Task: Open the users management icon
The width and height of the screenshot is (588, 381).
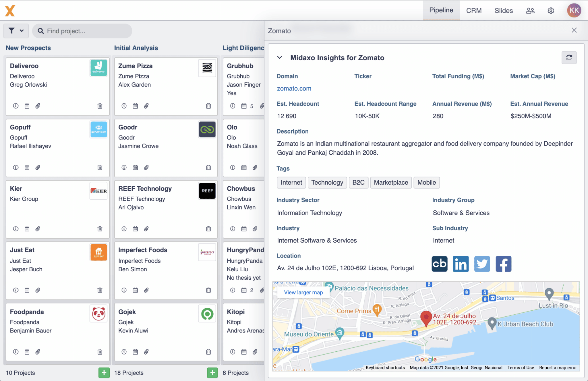Action: pyautogui.click(x=530, y=11)
